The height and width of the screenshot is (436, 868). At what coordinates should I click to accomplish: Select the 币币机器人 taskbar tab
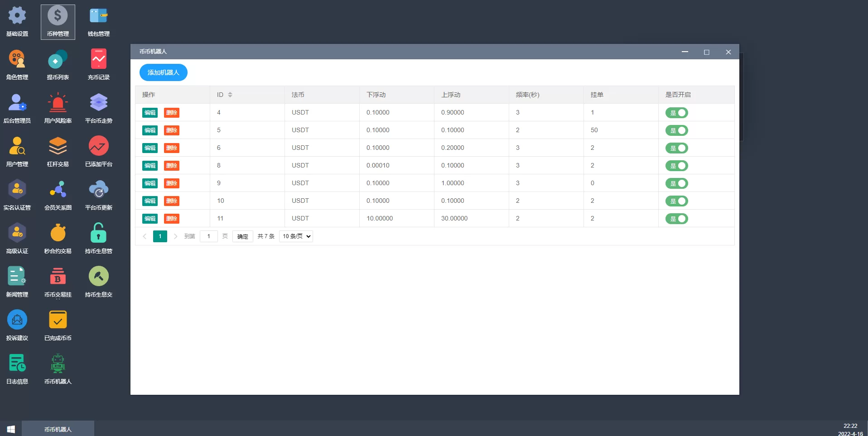[x=58, y=429]
